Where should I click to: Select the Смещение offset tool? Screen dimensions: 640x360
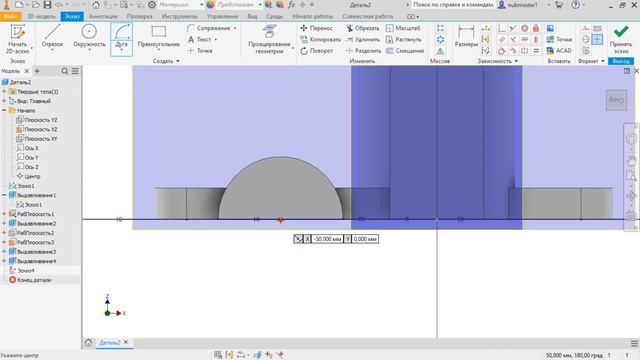click(405, 51)
